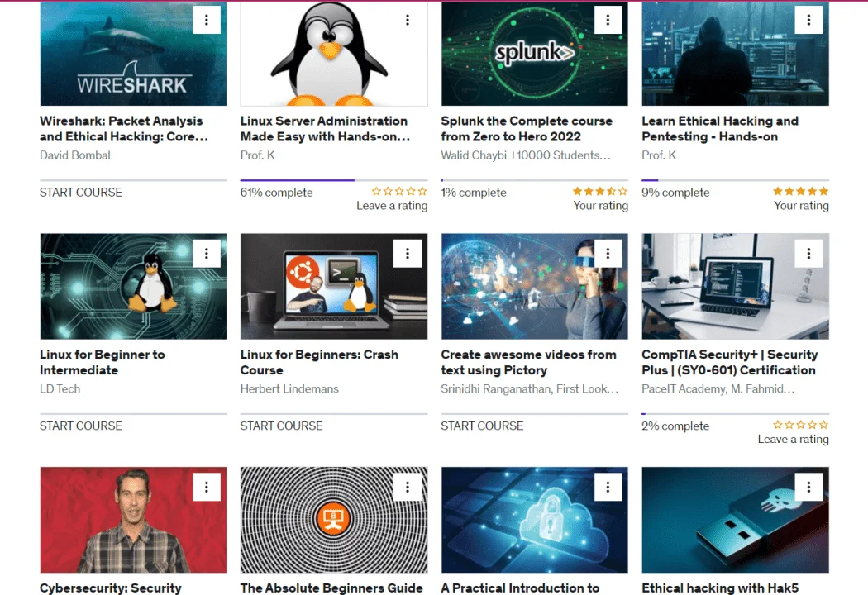Open the cloud padlock course thumbnail
868x595 pixels.
pyautogui.click(x=535, y=520)
